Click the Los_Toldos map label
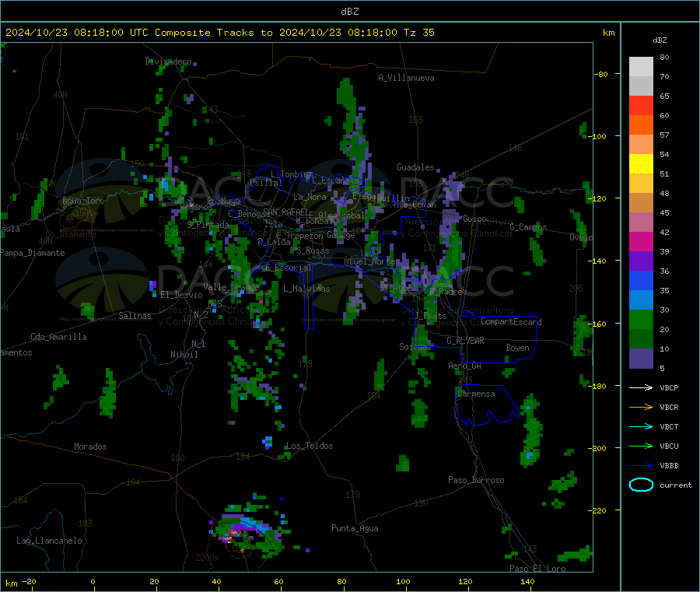The width and height of the screenshot is (700, 592). pos(310,446)
